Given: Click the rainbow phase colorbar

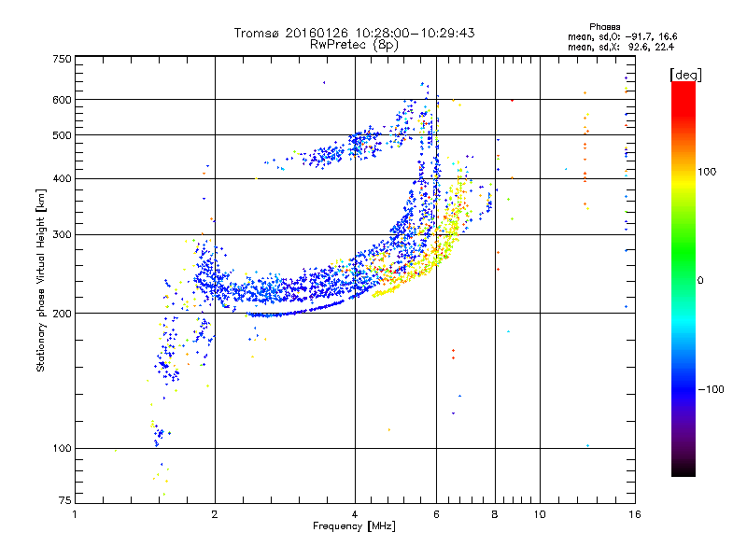Looking at the screenshot, I should coord(684,278).
